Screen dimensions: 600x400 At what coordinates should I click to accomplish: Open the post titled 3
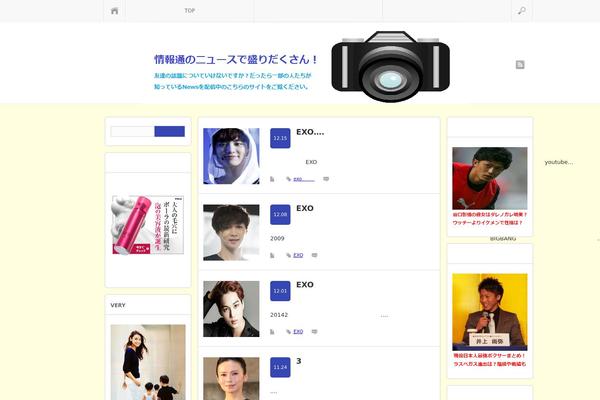click(299, 361)
